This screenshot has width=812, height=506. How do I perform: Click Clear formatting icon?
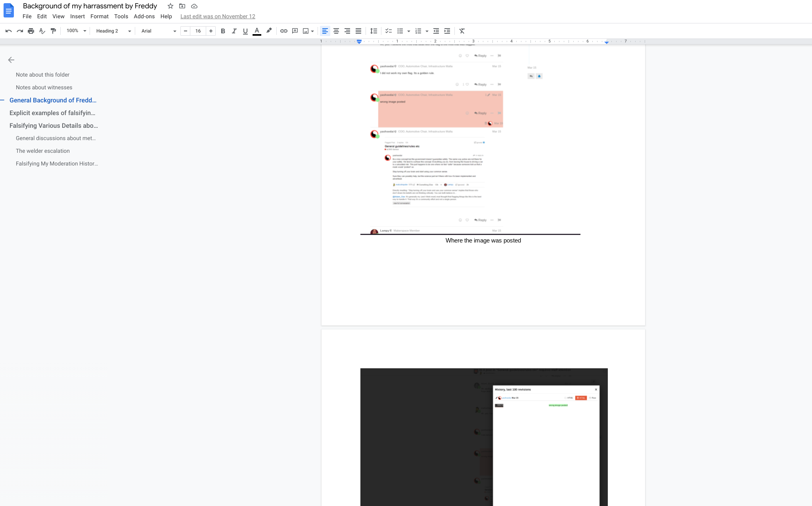tap(462, 31)
